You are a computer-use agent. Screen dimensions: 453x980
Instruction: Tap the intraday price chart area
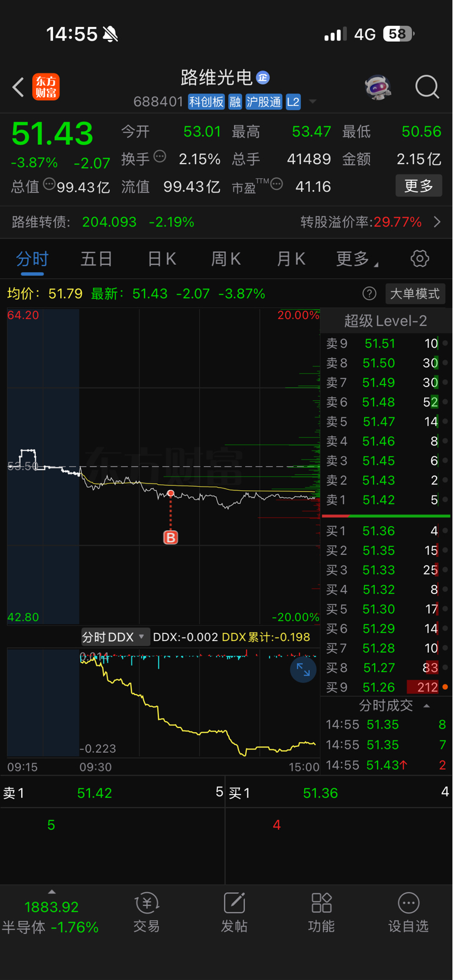coord(163,466)
